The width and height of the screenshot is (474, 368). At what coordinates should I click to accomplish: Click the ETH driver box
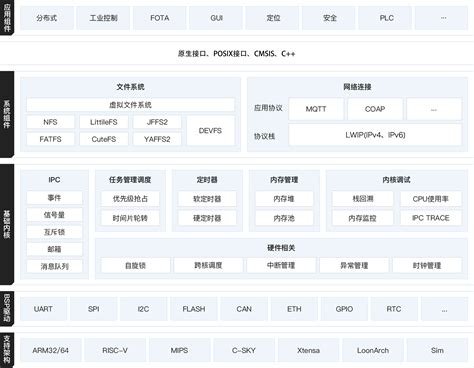294,309
